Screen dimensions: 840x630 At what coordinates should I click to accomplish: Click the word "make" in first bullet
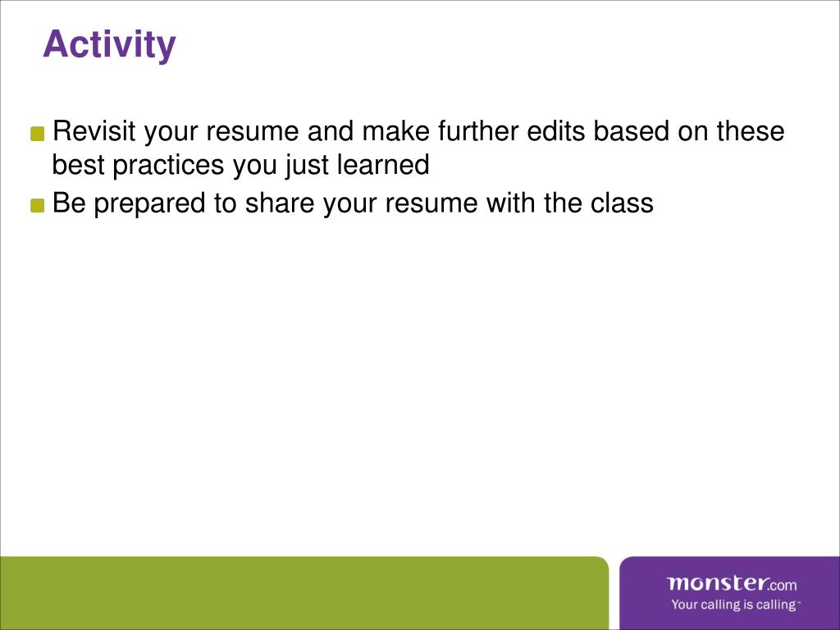(x=396, y=131)
